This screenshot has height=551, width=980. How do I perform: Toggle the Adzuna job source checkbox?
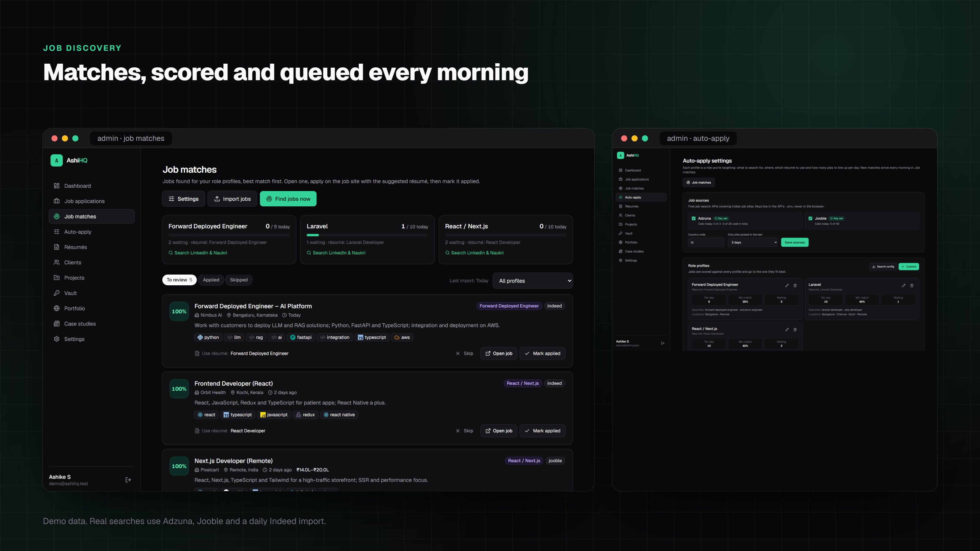pyautogui.click(x=694, y=218)
